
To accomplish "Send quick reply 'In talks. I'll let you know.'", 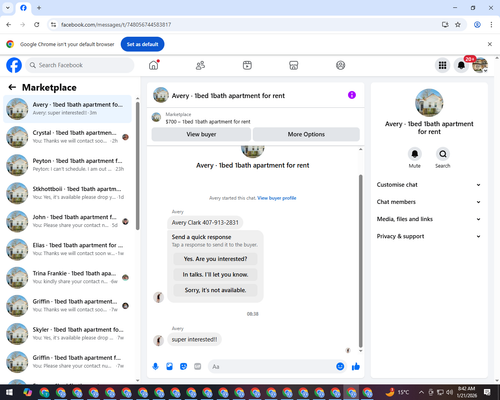I will click(215, 275).
